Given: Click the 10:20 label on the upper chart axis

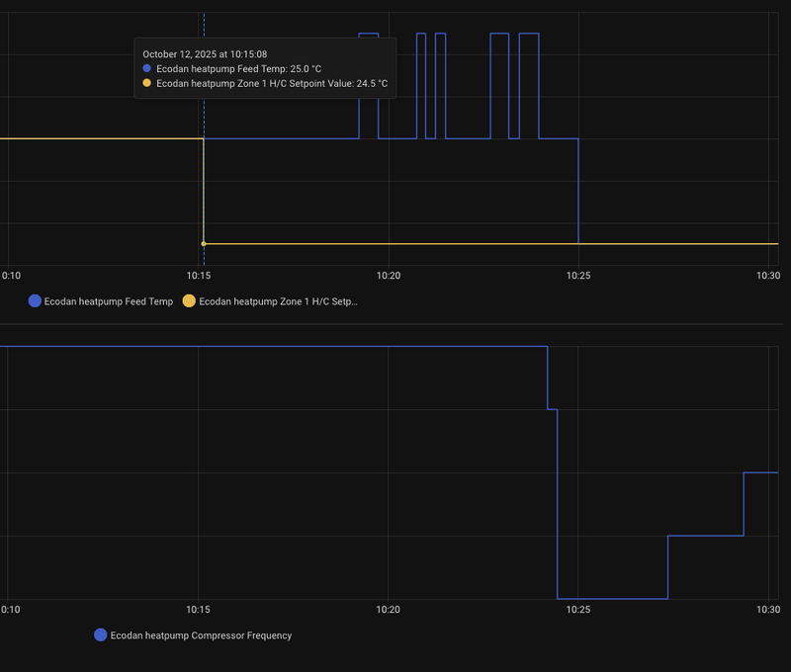Looking at the screenshot, I should coord(389,275).
